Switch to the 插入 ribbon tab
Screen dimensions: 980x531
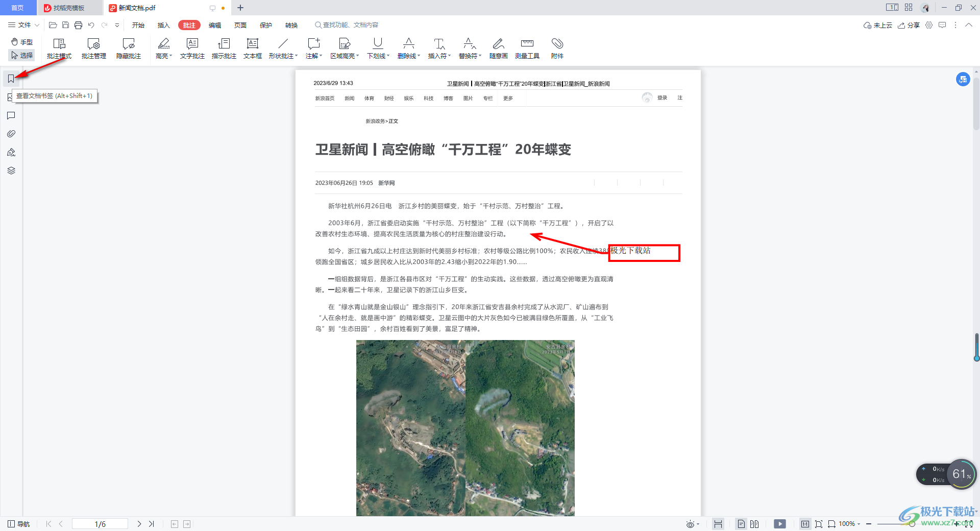pos(164,25)
